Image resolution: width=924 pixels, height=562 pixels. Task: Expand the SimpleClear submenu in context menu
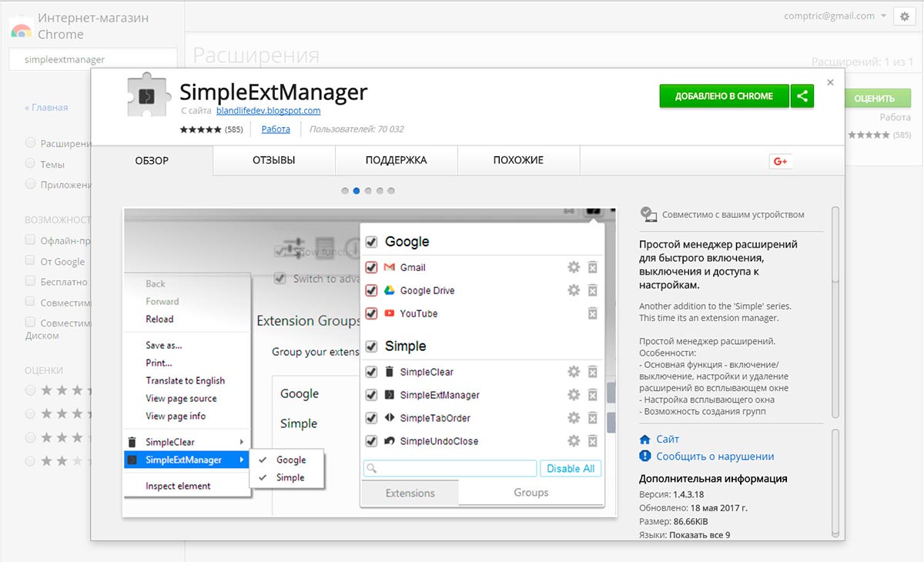pos(187,442)
